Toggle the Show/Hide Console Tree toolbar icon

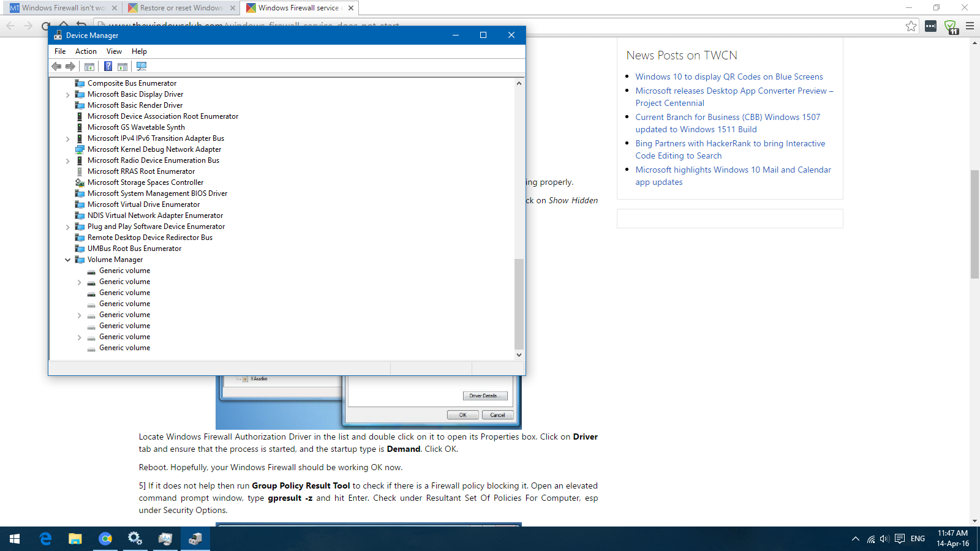pyautogui.click(x=89, y=66)
